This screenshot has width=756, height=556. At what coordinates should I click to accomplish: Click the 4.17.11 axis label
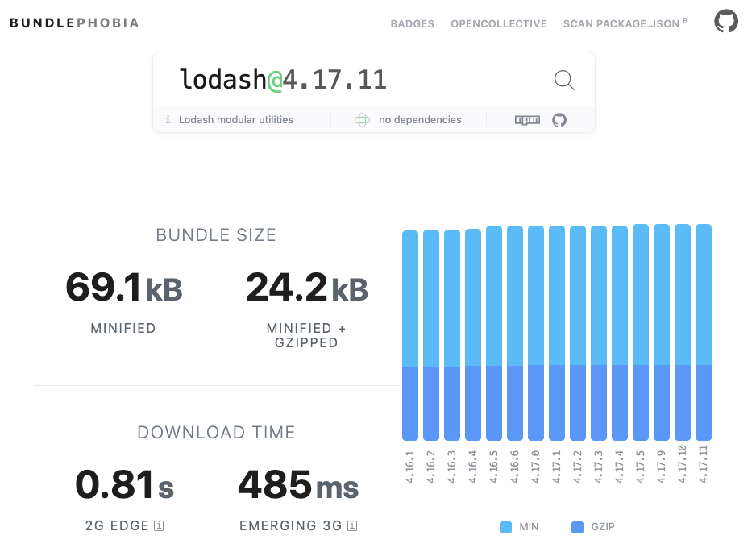click(704, 464)
